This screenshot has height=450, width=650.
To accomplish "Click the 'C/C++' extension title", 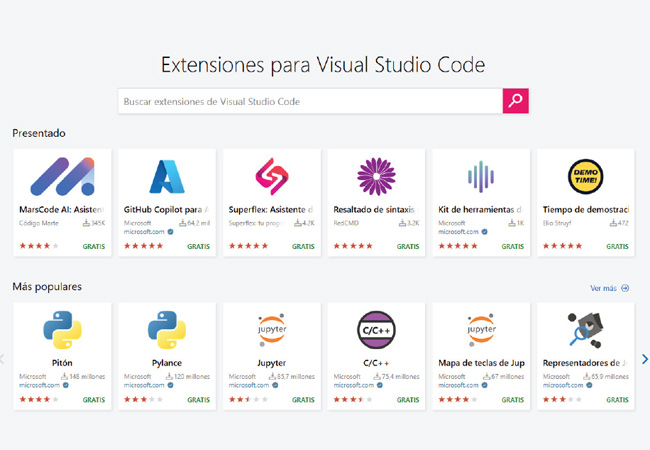I will point(376,363).
